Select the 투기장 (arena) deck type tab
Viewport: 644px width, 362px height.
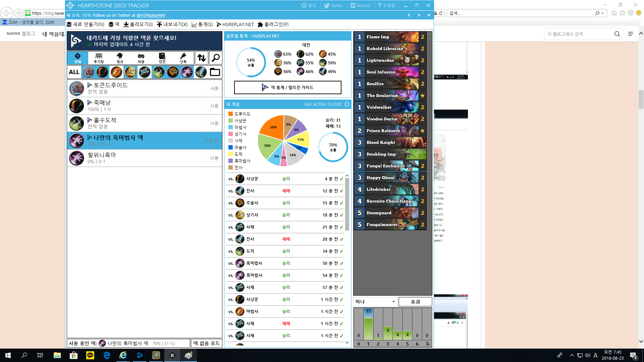[x=99, y=58]
